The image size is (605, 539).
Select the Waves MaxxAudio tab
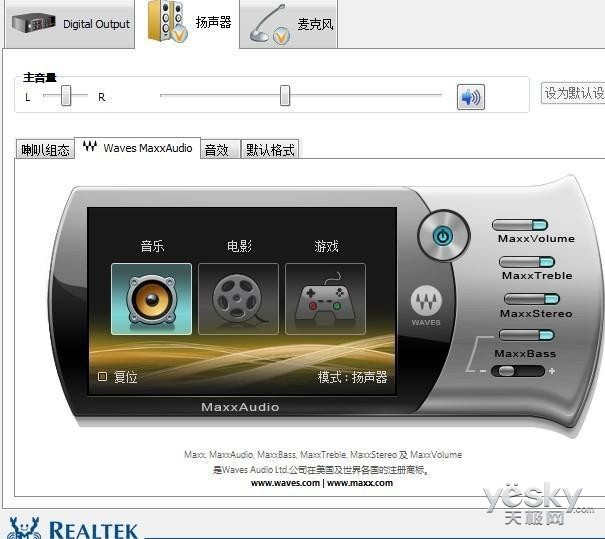(137, 148)
